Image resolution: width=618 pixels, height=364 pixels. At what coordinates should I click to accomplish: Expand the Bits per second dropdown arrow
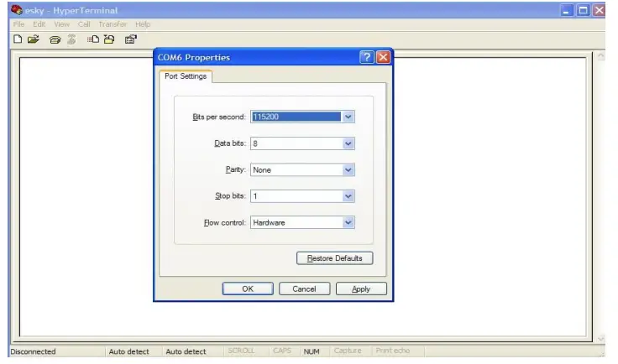tap(348, 117)
